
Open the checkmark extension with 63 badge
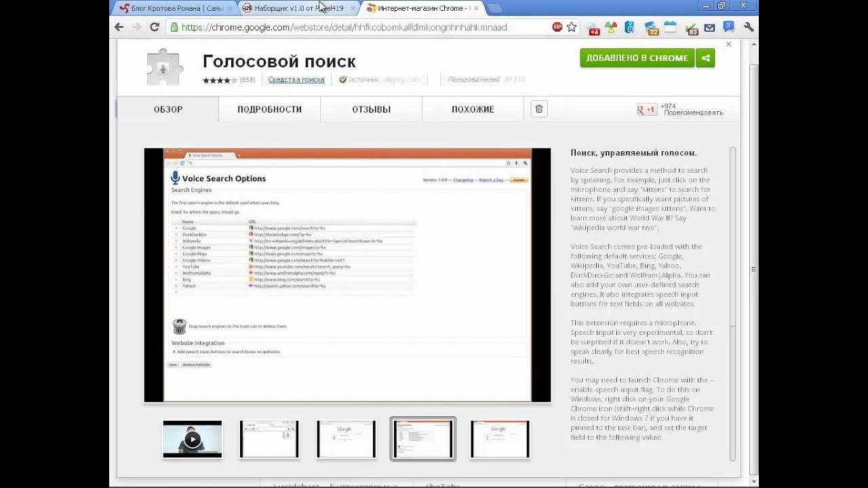coord(691,28)
